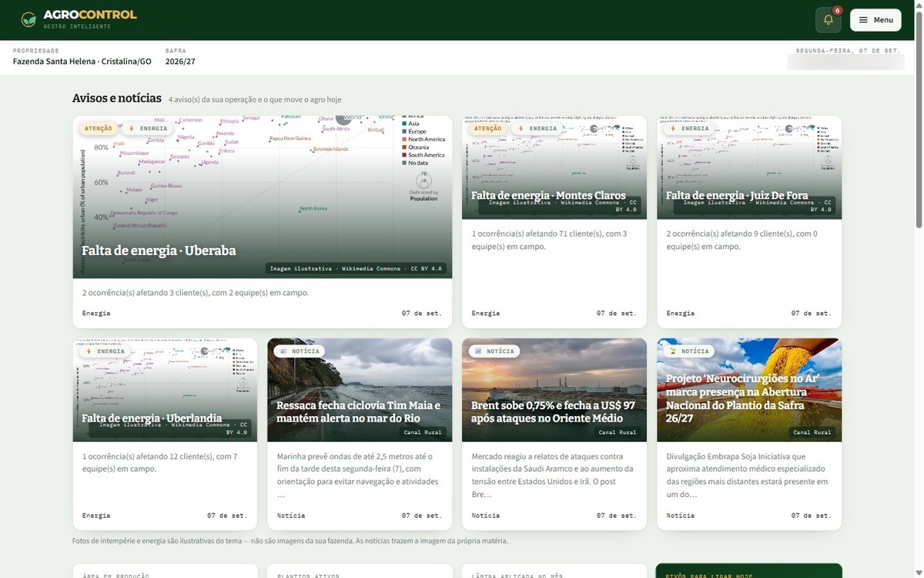Click 'Divulgação Embrapa Soja Iniciativa' summary
924x578 pixels.
point(747,476)
